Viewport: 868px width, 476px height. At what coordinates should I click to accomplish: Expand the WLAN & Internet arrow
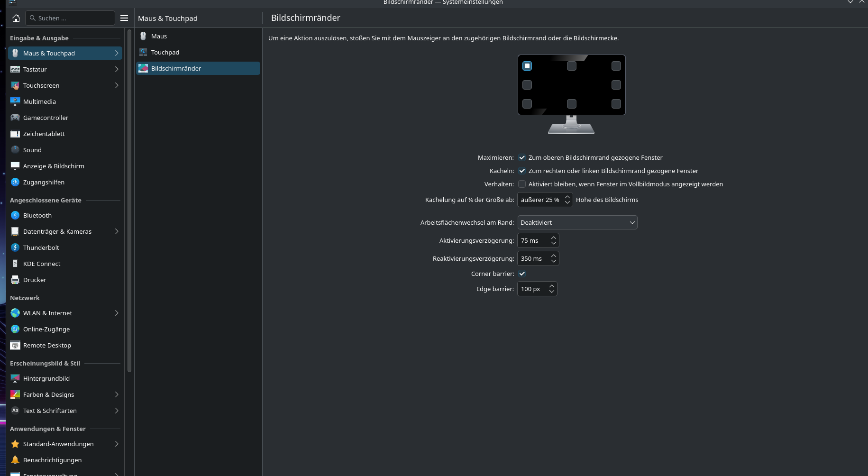pyautogui.click(x=117, y=313)
